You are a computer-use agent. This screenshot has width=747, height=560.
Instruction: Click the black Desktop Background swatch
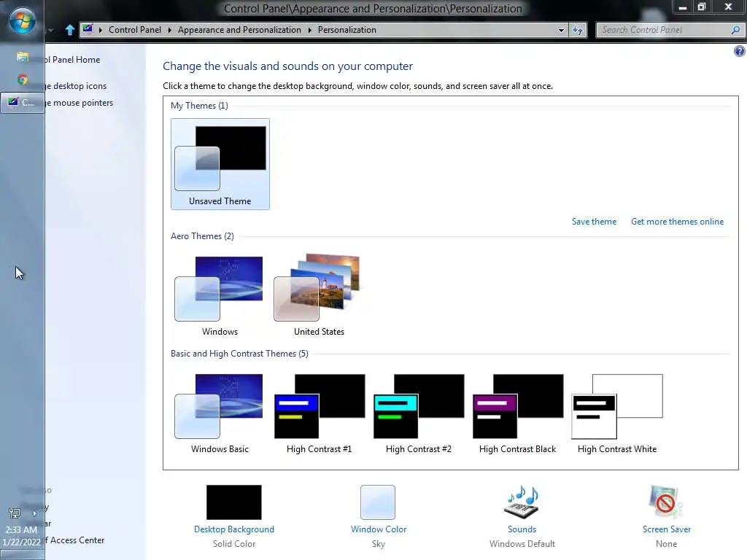(x=234, y=502)
